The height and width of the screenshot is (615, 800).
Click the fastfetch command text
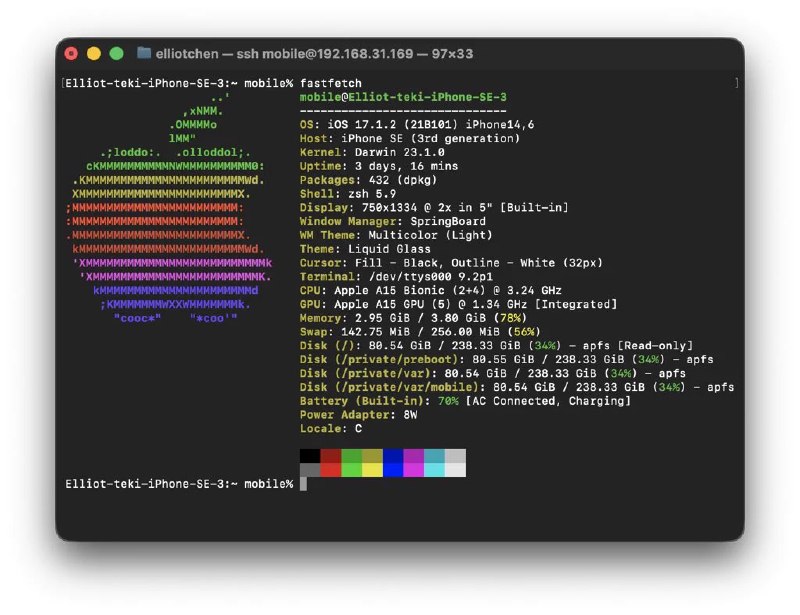point(331,83)
